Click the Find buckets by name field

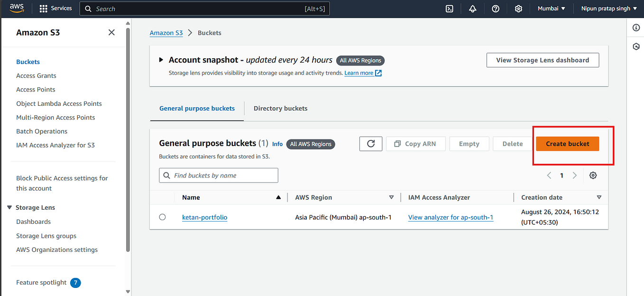pos(218,175)
